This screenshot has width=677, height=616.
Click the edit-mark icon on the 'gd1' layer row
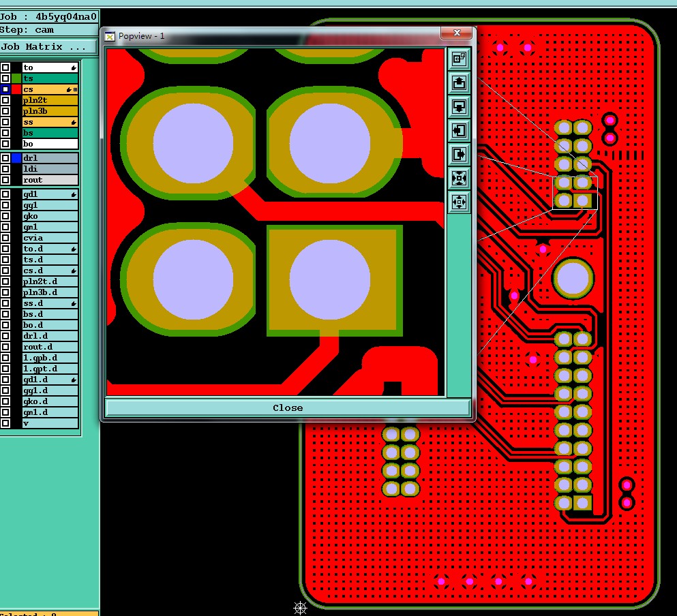pyautogui.click(x=74, y=195)
